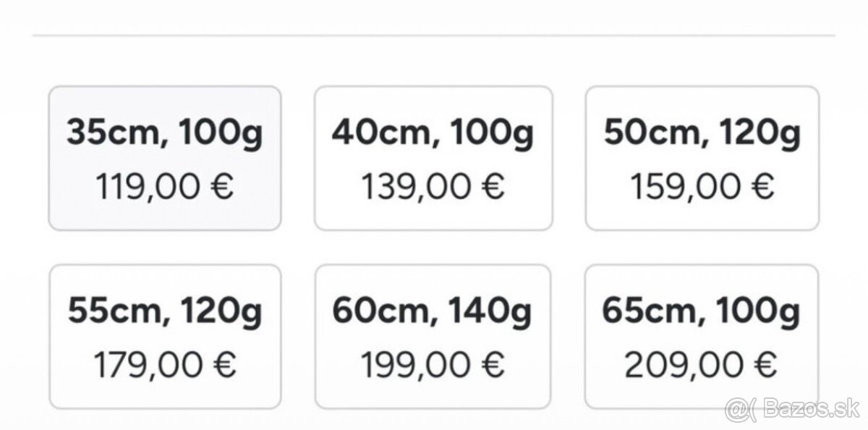Click the "50cm, 120g" bold label
Viewport: 868px width, 430px height.
coord(702,133)
